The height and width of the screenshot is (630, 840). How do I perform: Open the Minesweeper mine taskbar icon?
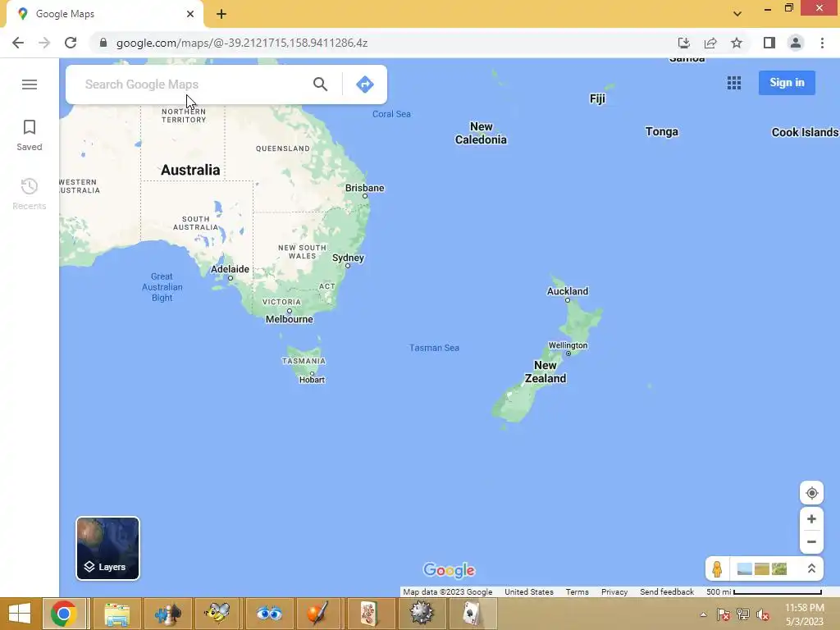click(421, 614)
